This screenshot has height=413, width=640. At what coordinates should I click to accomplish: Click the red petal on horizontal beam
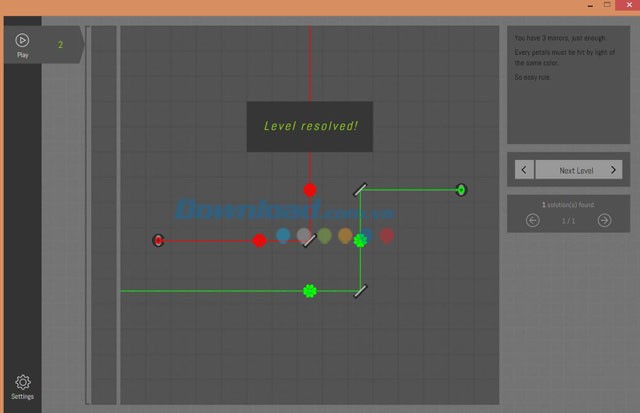point(259,240)
